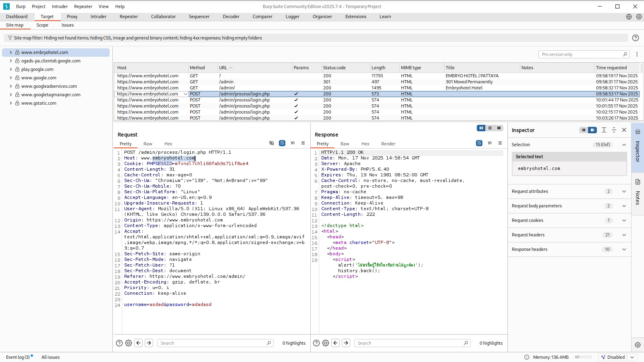This screenshot has height=362, width=644.
Task: Click the site map filter bar
Action: coord(316,38)
